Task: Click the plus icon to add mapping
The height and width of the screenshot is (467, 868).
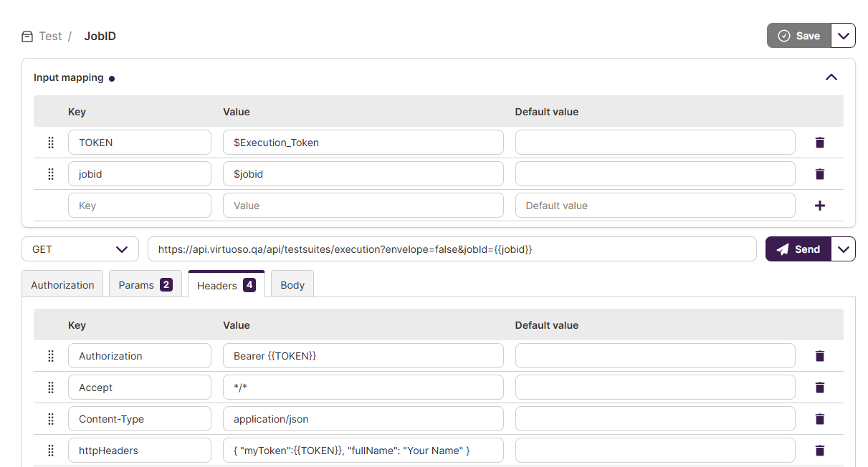Action: pyautogui.click(x=820, y=206)
